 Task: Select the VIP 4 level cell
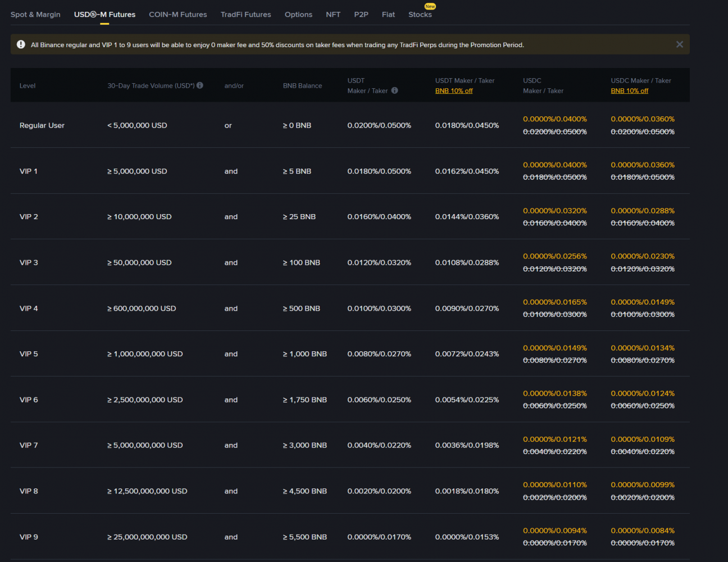(29, 309)
